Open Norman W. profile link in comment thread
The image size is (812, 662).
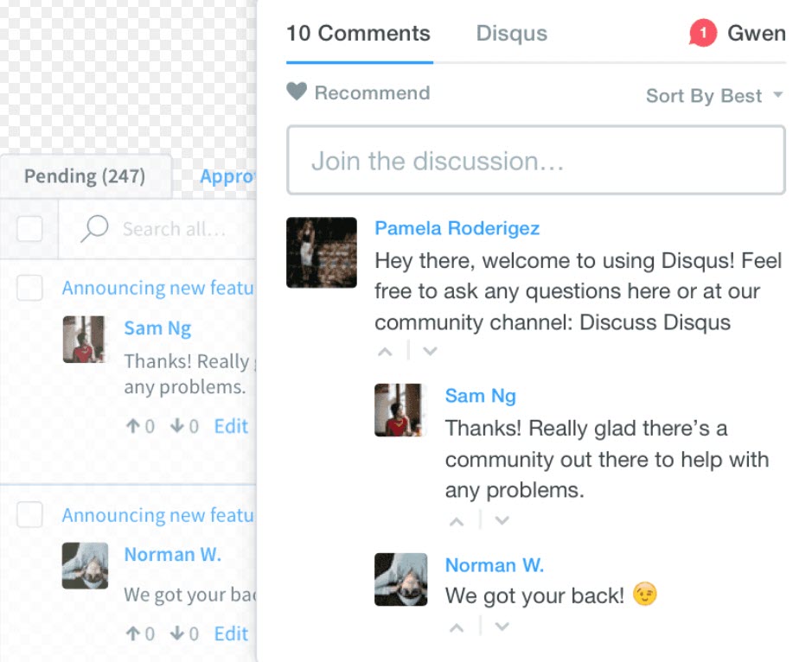[495, 564]
